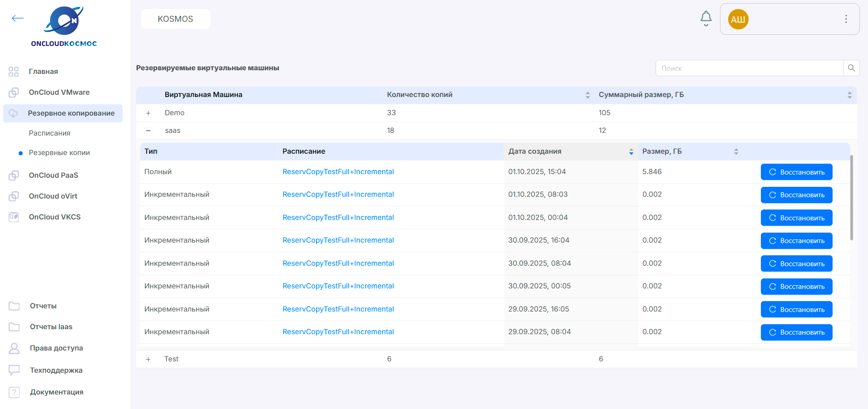Click the backup list vertical scrollbar
868x409 pixels.
[852, 197]
